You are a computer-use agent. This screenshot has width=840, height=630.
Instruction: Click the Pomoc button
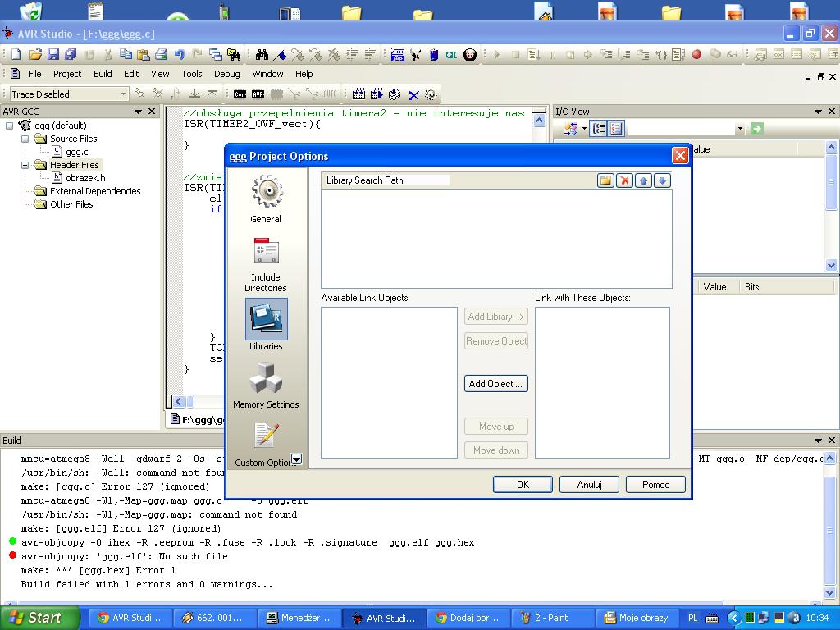pos(655,484)
